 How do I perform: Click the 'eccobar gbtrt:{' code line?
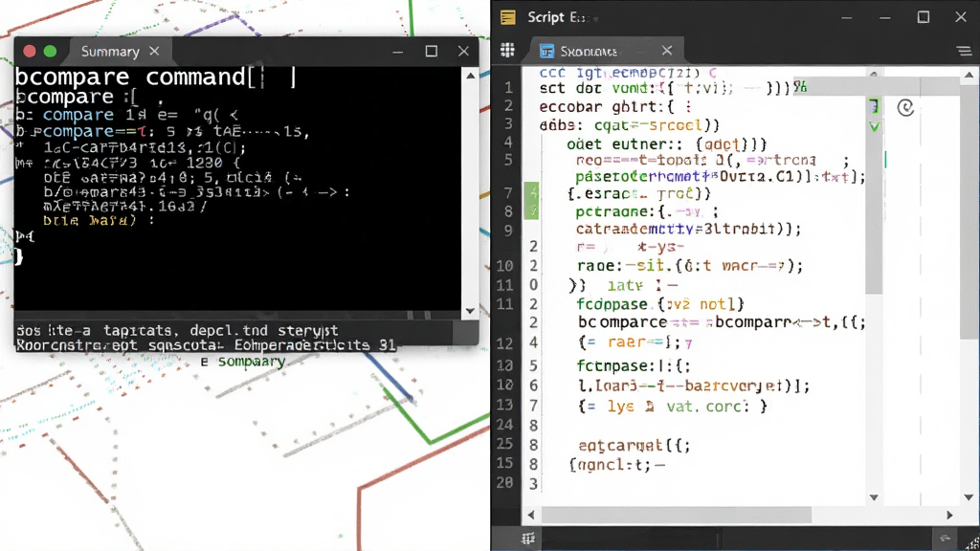click(x=615, y=107)
